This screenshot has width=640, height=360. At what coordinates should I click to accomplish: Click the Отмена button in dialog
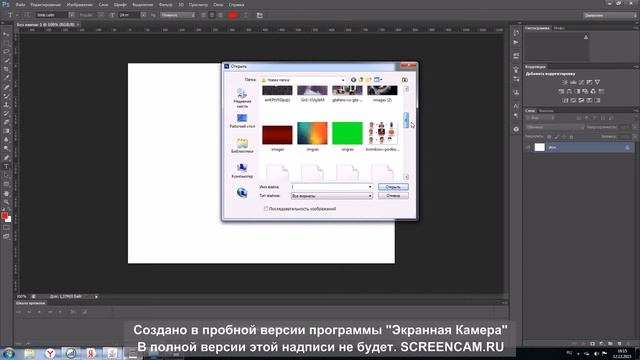[393, 196]
